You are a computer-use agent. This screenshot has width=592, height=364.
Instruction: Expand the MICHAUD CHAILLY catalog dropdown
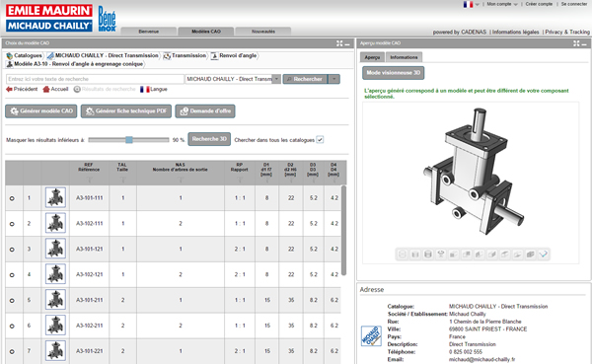click(276, 79)
